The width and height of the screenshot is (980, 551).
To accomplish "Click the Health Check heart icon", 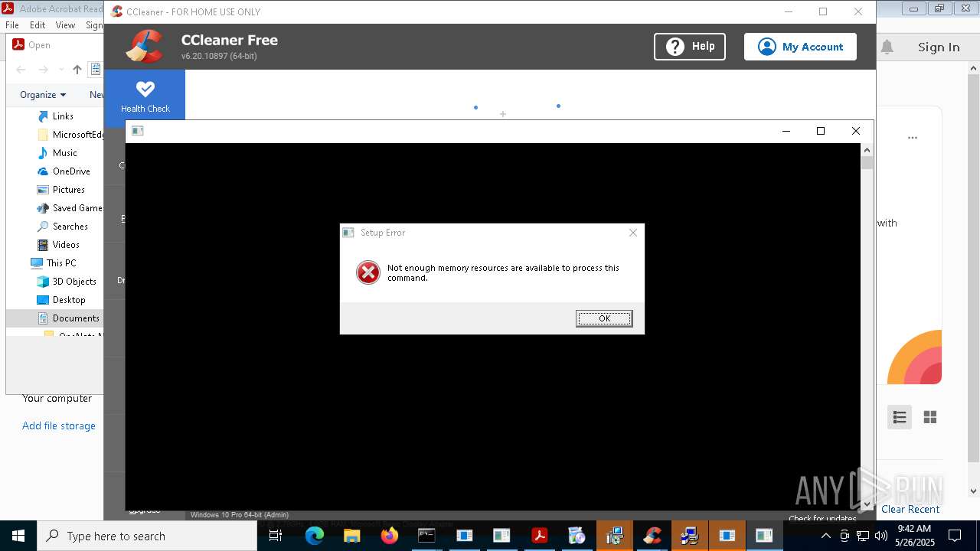I will (x=145, y=89).
